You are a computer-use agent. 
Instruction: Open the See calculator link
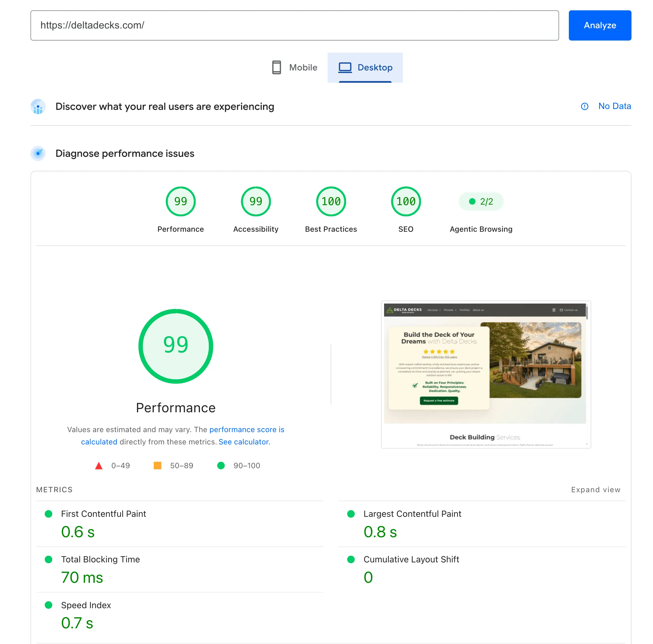tap(244, 442)
